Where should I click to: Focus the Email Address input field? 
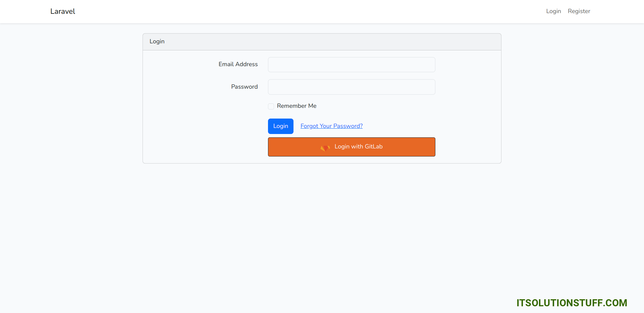coord(351,64)
